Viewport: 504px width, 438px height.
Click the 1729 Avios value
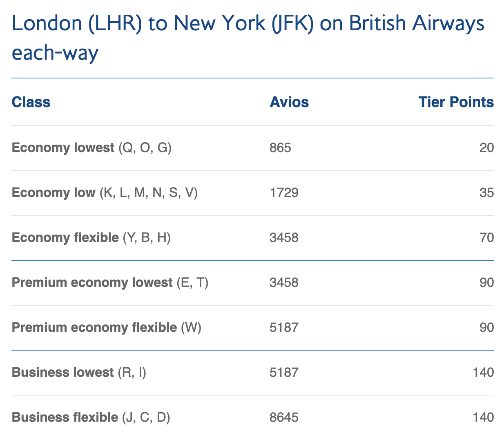pos(284,192)
